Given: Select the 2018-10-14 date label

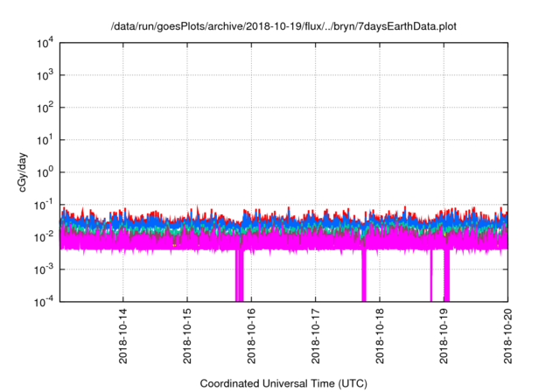Looking at the screenshot, I should coord(123,336).
